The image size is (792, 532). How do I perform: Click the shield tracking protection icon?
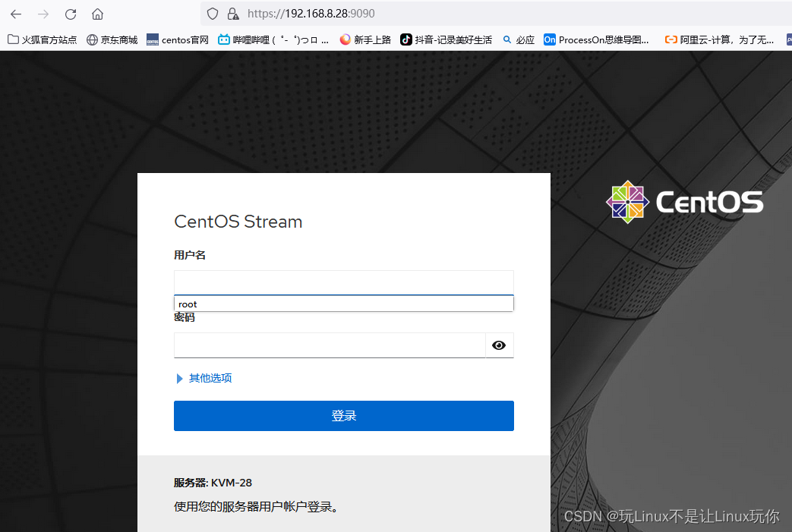(213, 14)
